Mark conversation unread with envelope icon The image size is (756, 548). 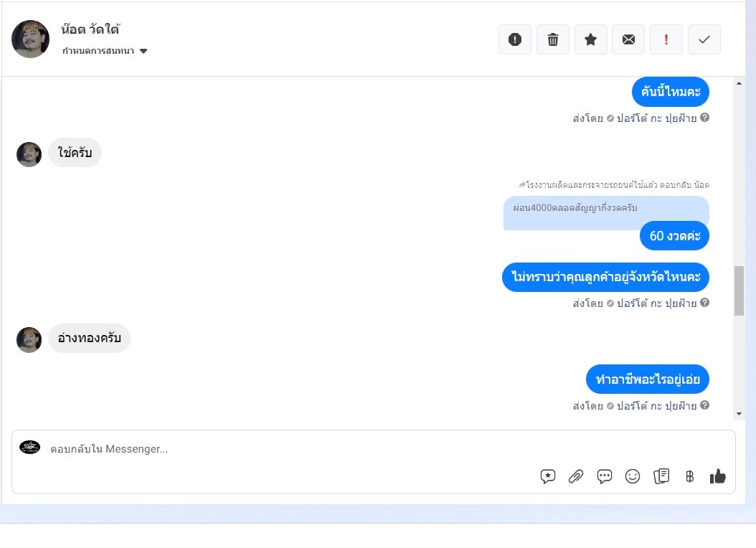[x=628, y=39]
